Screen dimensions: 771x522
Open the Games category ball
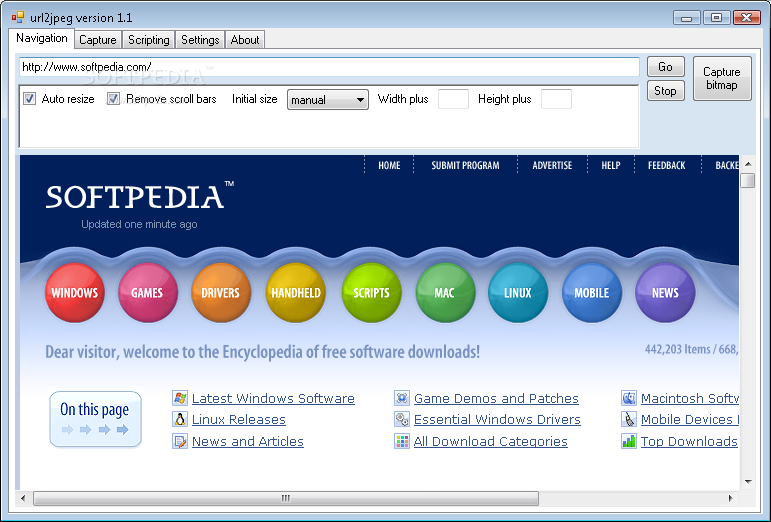[x=148, y=293]
